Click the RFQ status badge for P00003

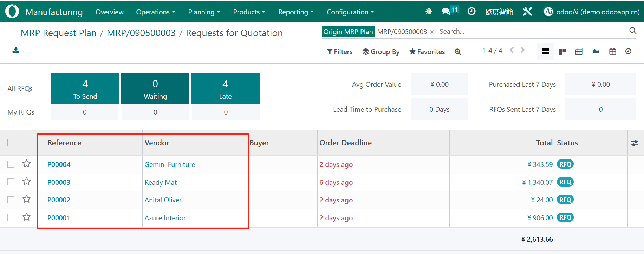(565, 182)
